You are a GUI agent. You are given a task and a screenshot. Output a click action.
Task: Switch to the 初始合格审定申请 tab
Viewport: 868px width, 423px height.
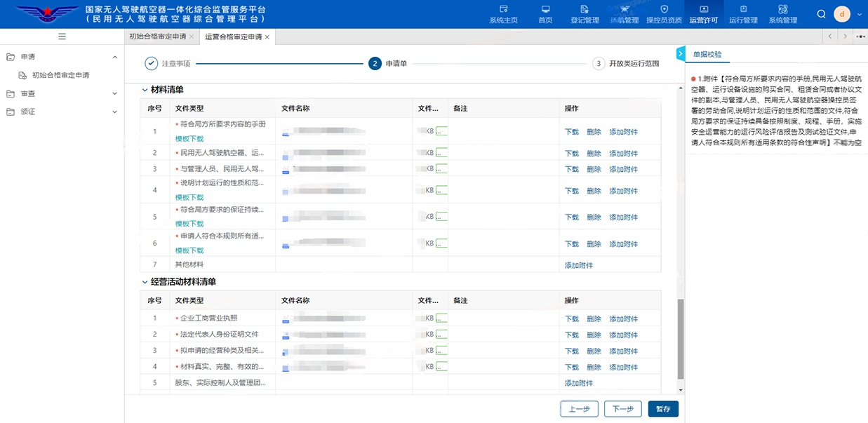coord(158,36)
